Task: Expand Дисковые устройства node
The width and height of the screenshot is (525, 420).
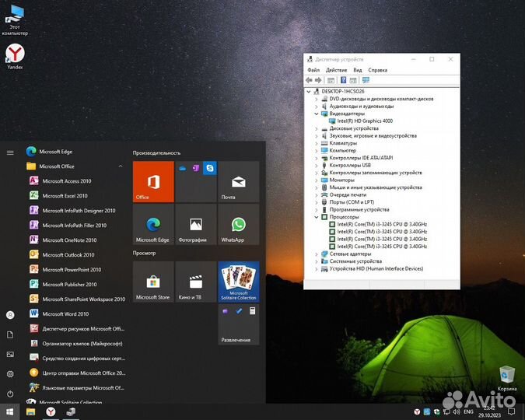Action: pyautogui.click(x=317, y=128)
